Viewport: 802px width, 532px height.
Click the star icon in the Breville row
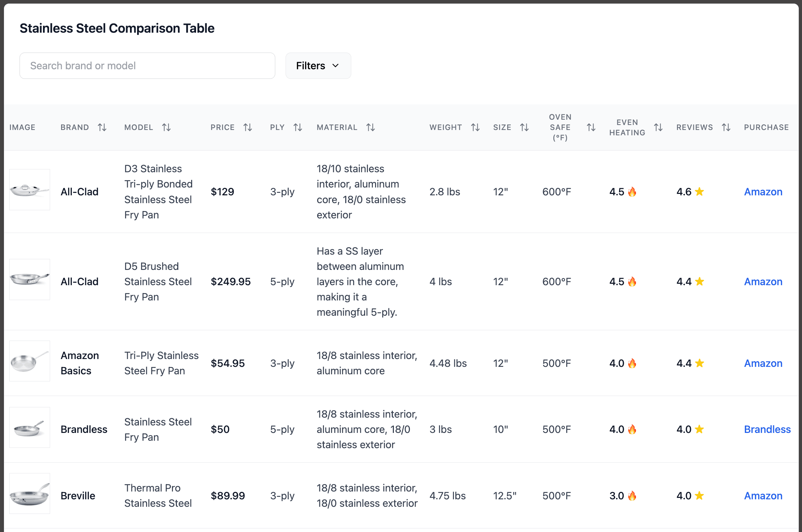699,496
